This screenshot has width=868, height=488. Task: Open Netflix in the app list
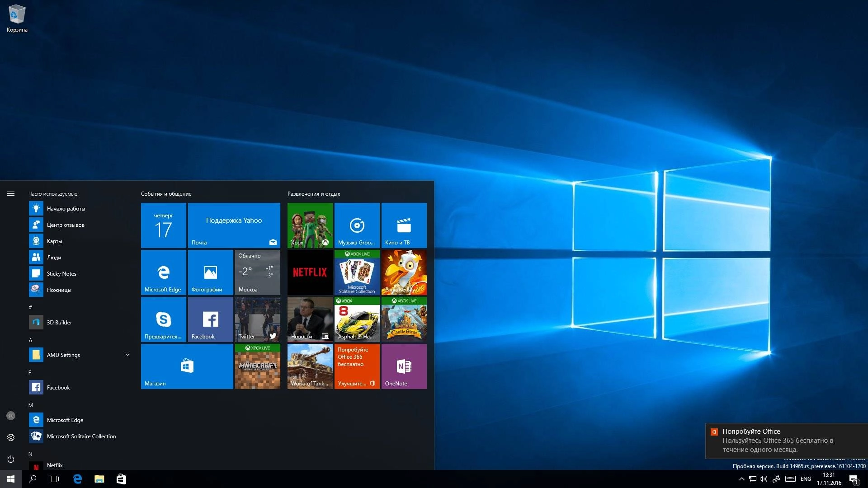tap(80, 465)
